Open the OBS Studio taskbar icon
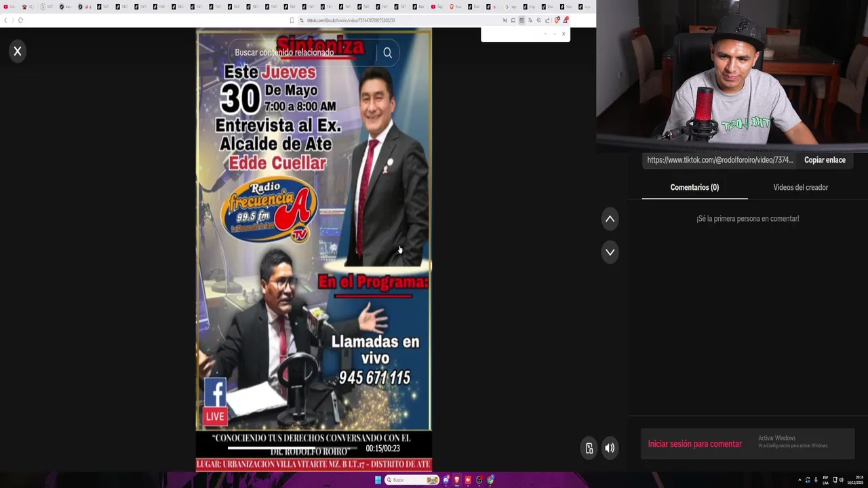This screenshot has height=488, width=868. (x=479, y=480)
